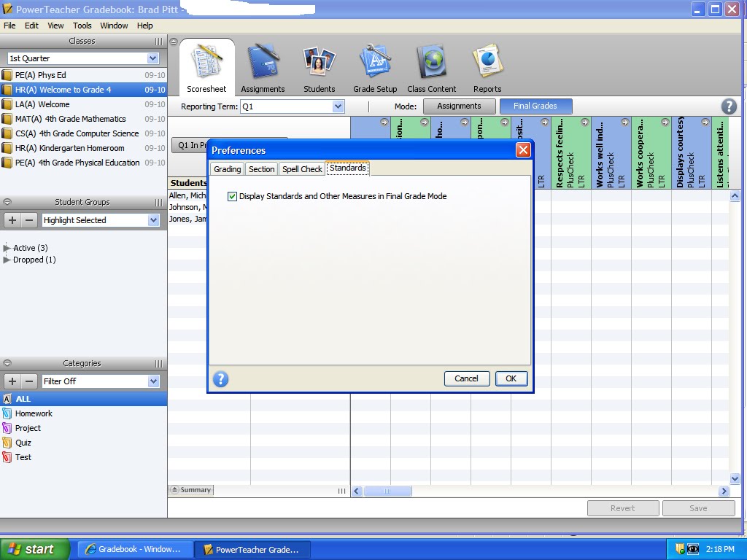Open the File menu

coord(9,26)
